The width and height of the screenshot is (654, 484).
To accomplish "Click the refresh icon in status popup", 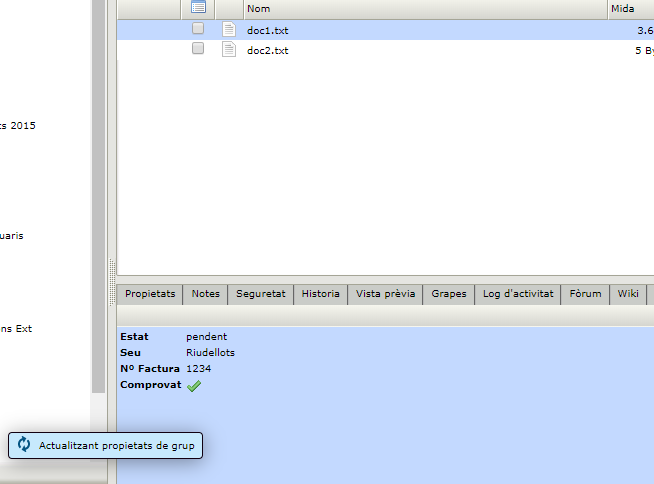I will [x=24, y=445].
